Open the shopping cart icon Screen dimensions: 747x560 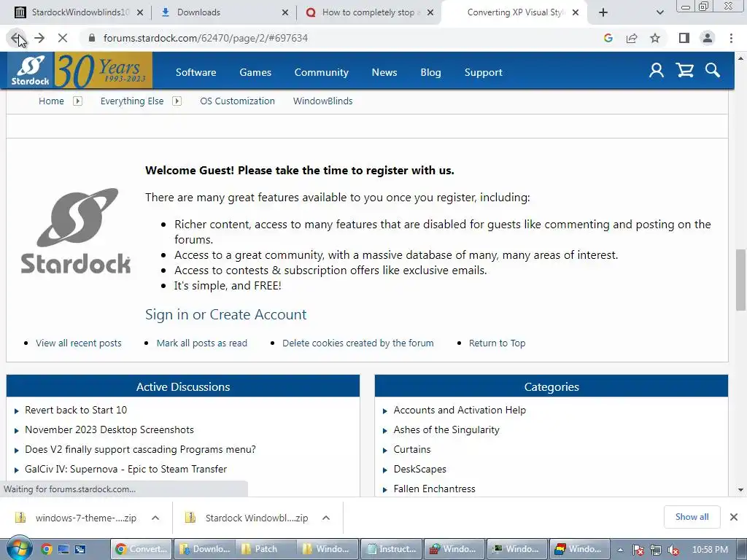[x=684, y=71]
